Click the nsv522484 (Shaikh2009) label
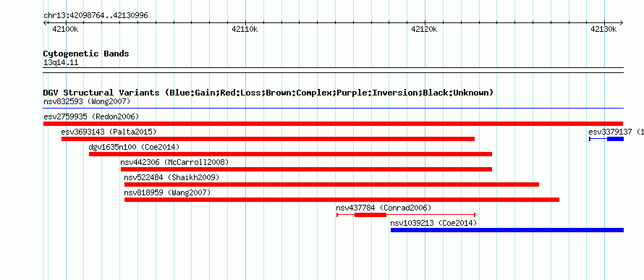Screen dimensions: 644x280 pos(171,177)
